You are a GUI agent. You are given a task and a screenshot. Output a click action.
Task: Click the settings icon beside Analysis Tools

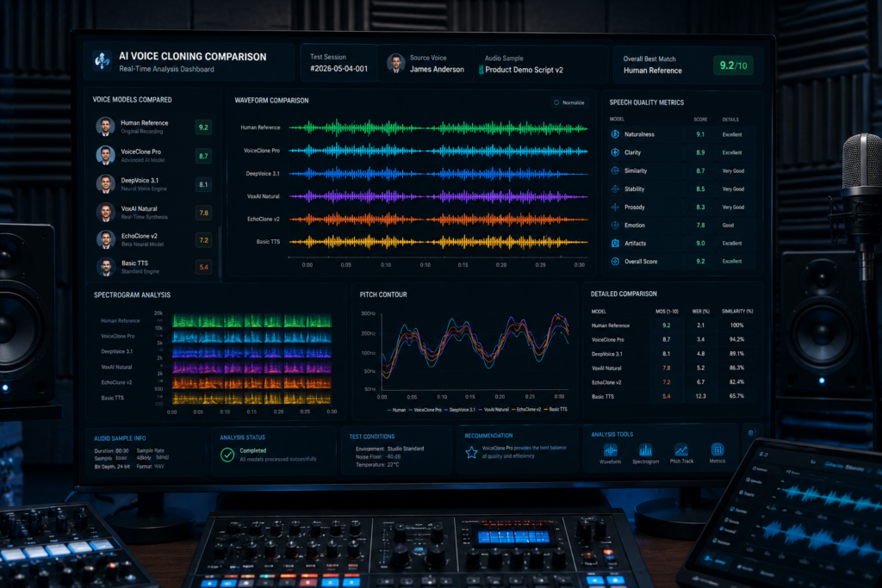751,433
